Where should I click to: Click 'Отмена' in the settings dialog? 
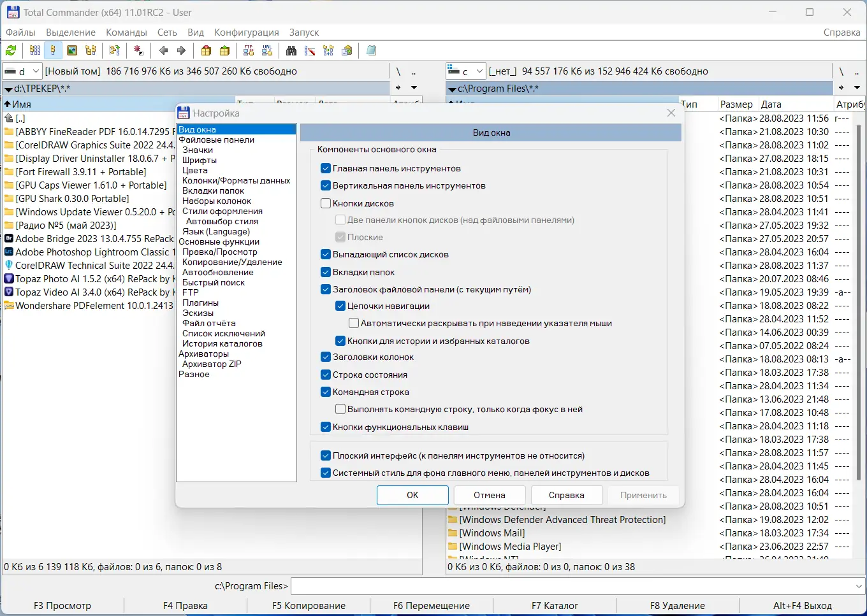[490, 495]
